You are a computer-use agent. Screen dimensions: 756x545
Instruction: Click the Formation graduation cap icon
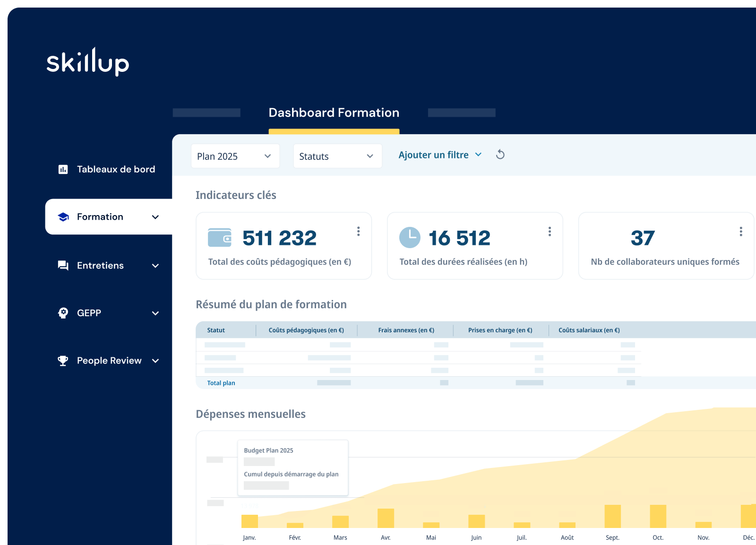[x=63, y=217]
